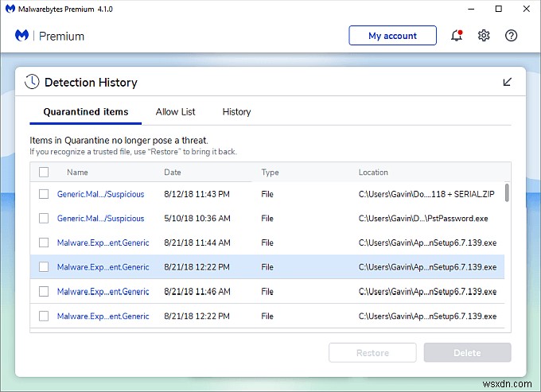Sort list by the Date column header
This screenshot has width=541, height=392.
pyautogui.click(x=173, y=172)
